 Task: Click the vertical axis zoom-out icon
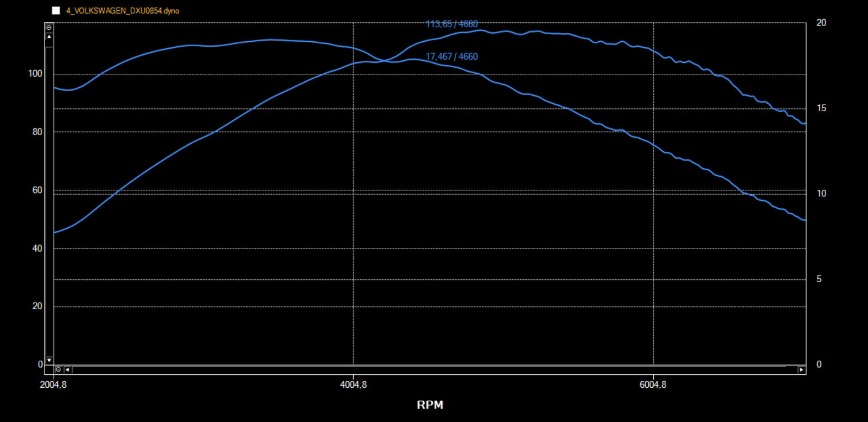pyautogui.click(x=49, y=27)
